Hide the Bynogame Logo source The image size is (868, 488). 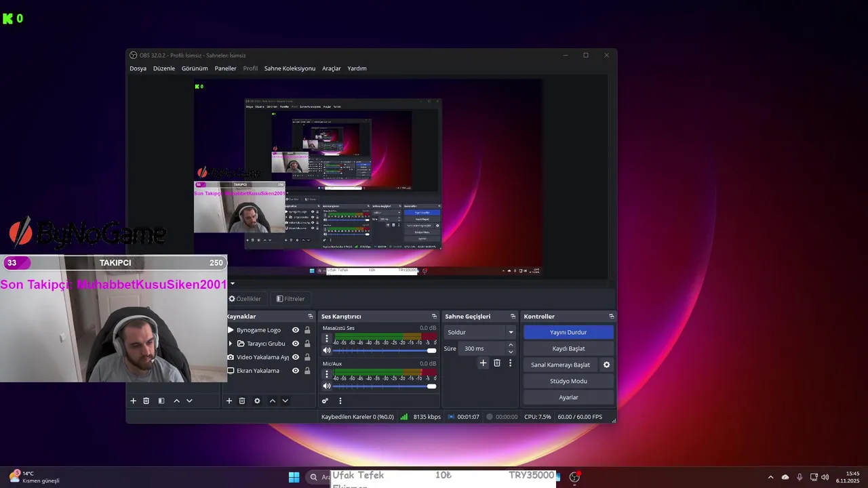point(295,330)
